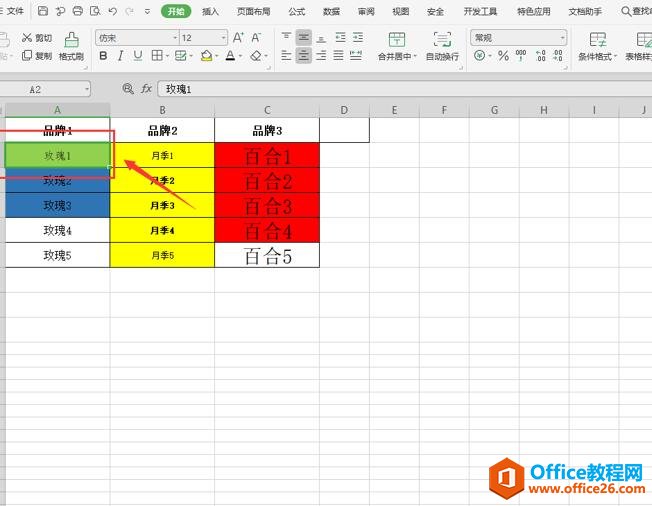
Task: Click the Print icon in quick access toolbar
Action: click(x=77, y=11)
